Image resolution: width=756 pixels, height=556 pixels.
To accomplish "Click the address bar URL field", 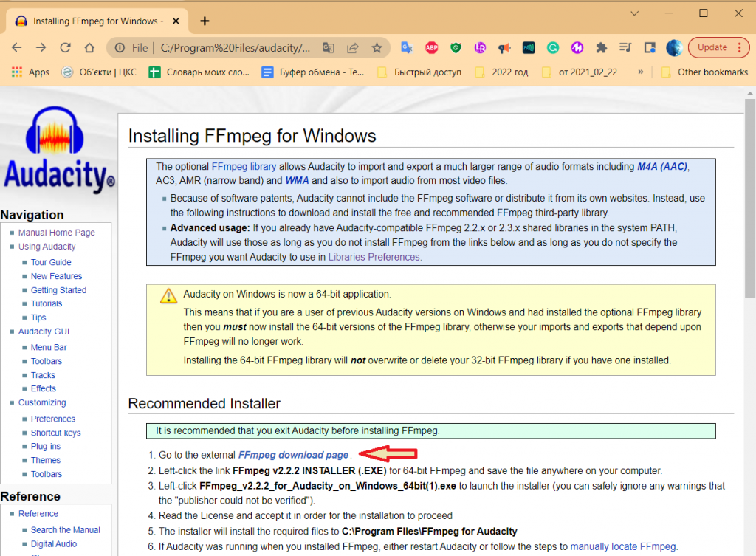I will coord(236,48).
